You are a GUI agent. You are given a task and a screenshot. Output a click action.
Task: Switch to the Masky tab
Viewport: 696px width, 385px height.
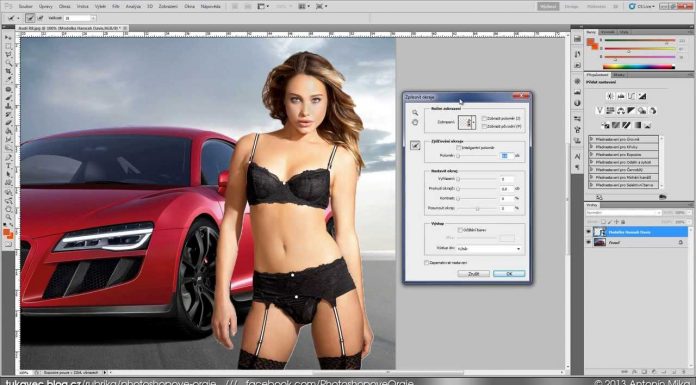[x=619, y=75]
